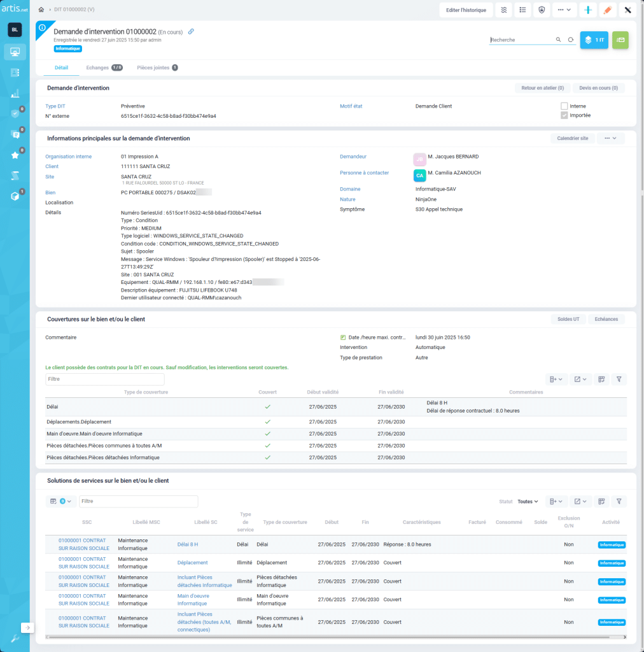This screenshot has width=644, height=652.
Task: Click the Type de couverture column header
Action: pos(146,392)
